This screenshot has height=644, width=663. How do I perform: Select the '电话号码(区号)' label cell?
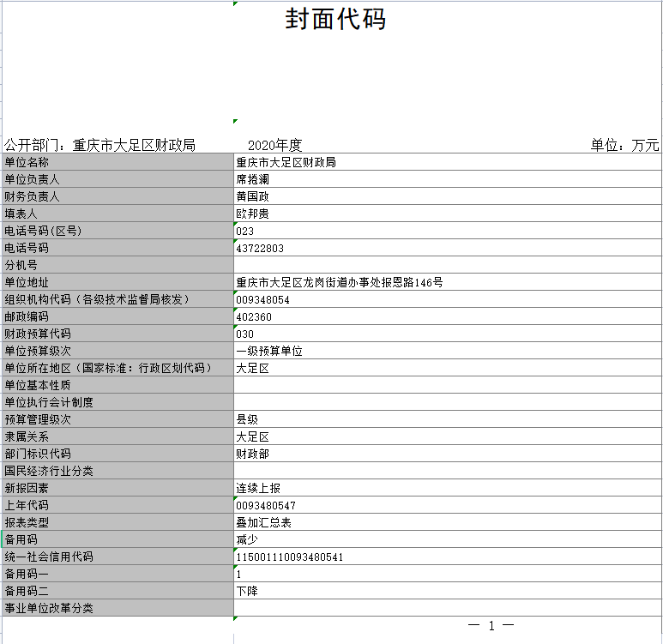118,231
